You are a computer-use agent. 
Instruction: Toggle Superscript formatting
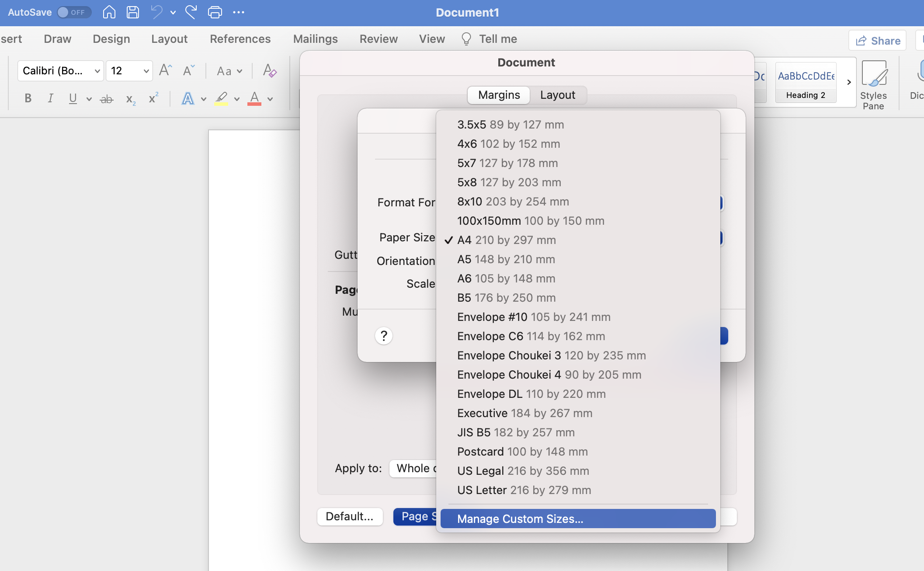[x=153, y=98]
